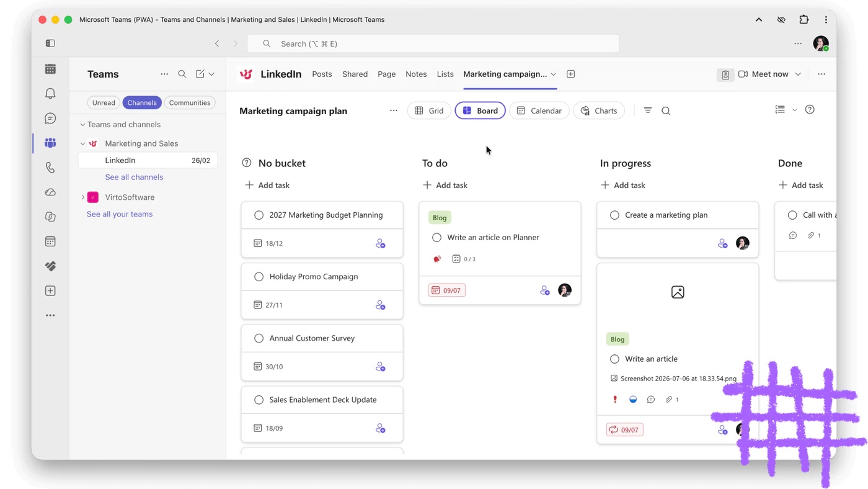The image size is (868, 489).
Task: Collapse Teams and channels section
Action: click(82, 125)
